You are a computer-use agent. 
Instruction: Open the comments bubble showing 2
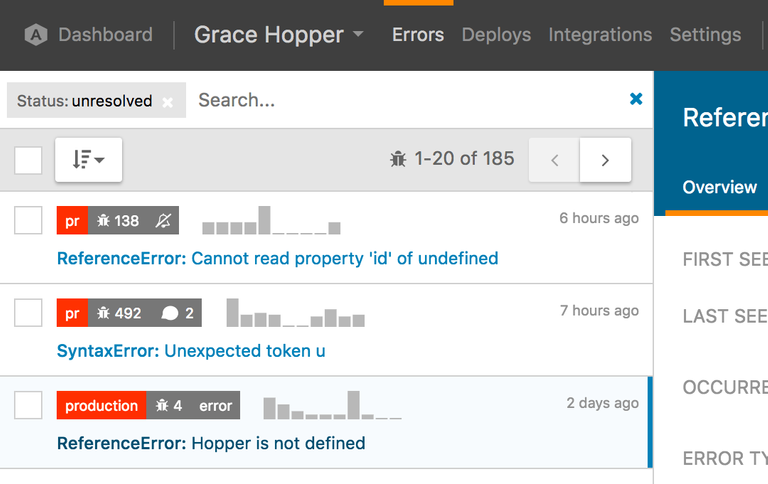coord(177,313)
